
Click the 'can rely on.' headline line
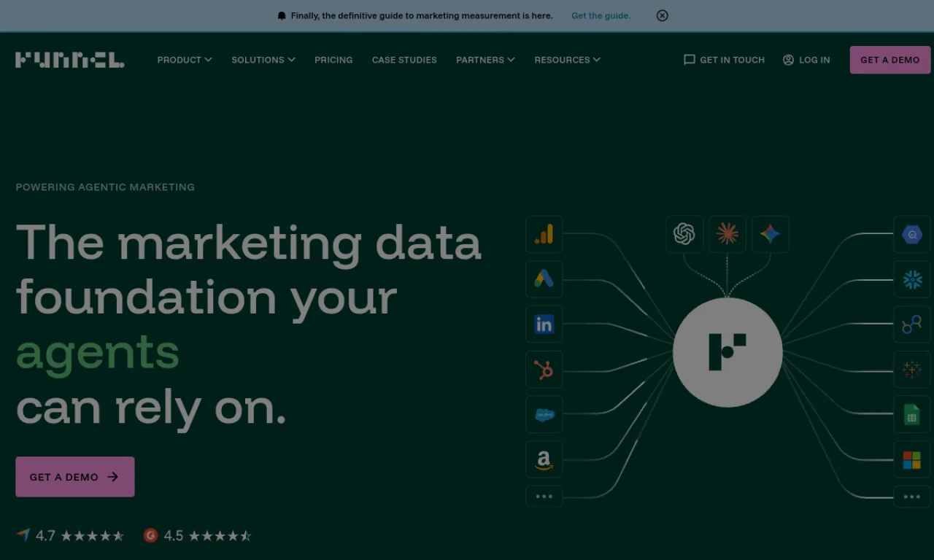pos(151,408)
